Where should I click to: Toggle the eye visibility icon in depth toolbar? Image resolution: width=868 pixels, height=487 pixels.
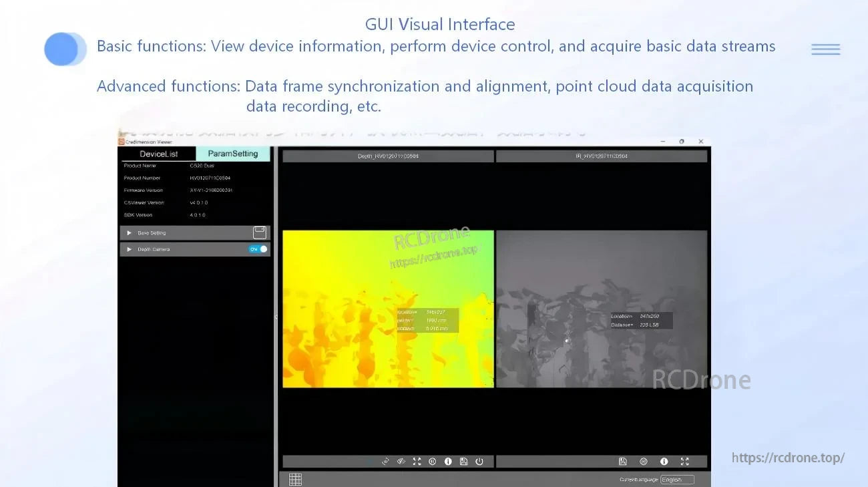[x=401, y=462]
